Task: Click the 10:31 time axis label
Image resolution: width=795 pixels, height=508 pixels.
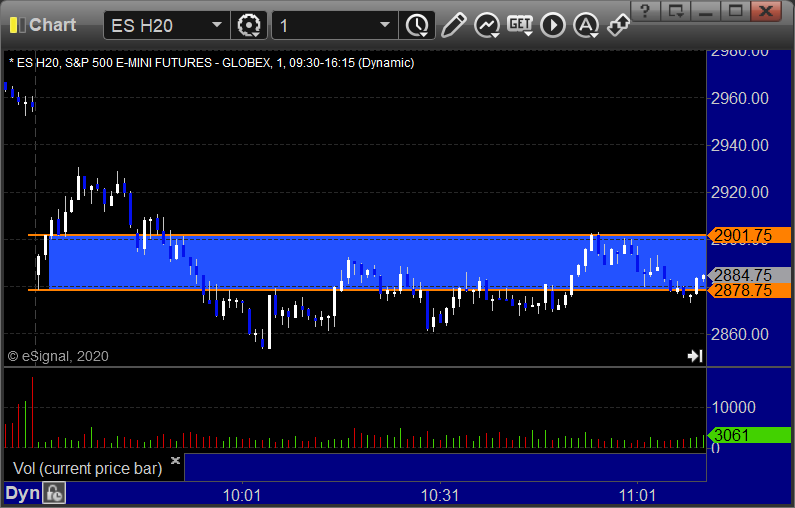Action: click(x=440, y=495)
